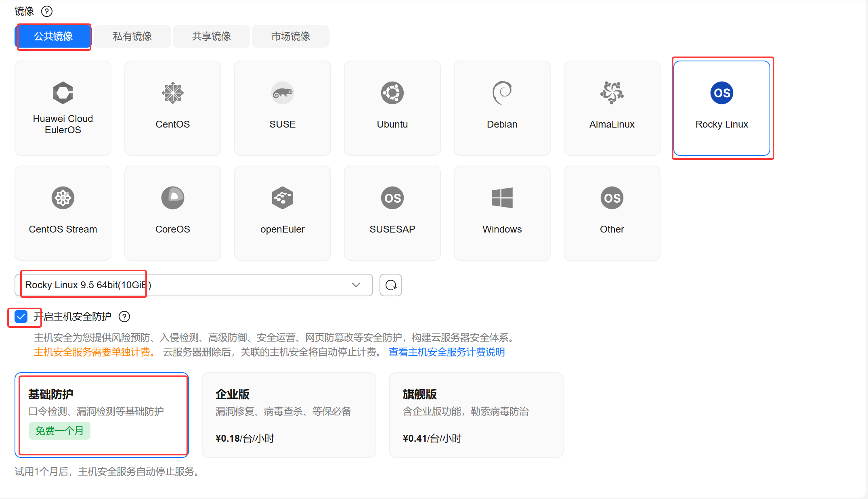Click the SUSE chameleon icon
This screenshot has width=868, height=499.
(x=283, y=93)
